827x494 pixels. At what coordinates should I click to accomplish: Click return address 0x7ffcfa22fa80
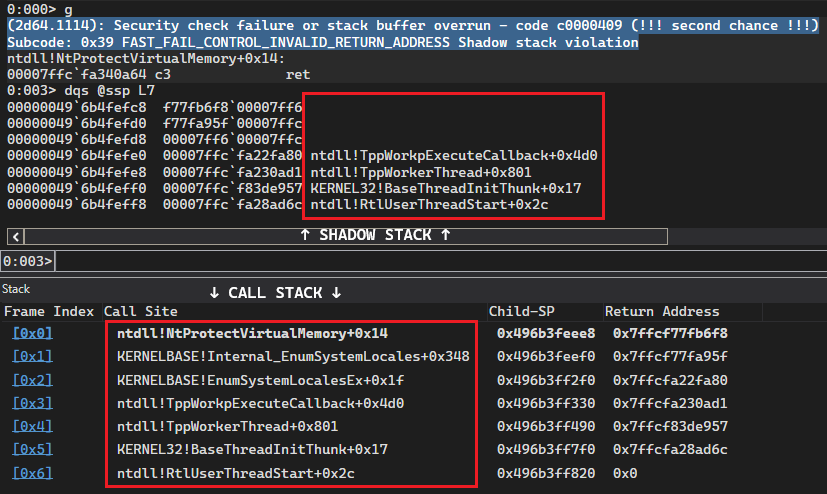[x=670, y=380]
